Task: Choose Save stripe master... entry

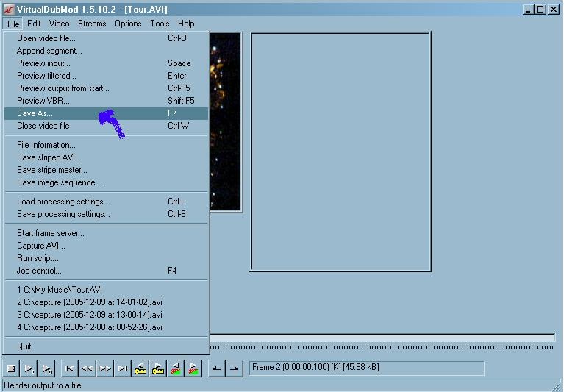Action: (107, 170)
